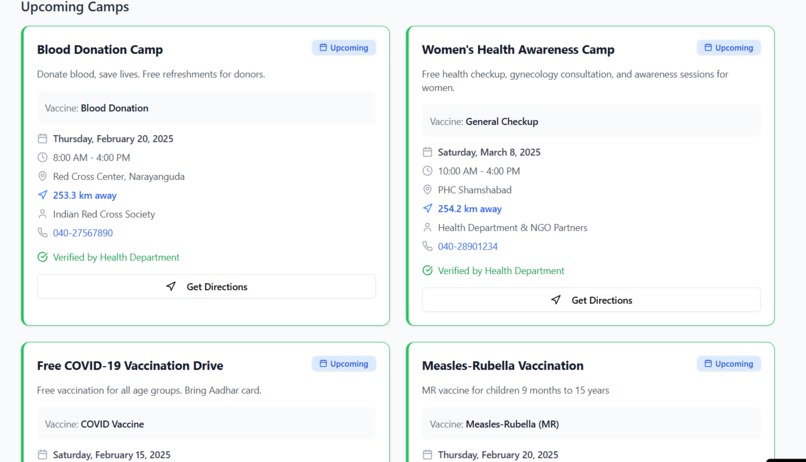The width and height of the screenshot is (806, 462).
Task: Click the phone icon beside 040-28901234
Action: tap(427, 246)
